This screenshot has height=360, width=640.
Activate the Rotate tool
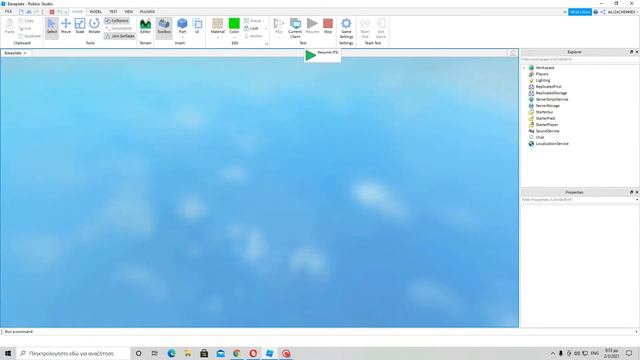click(94, 26)
